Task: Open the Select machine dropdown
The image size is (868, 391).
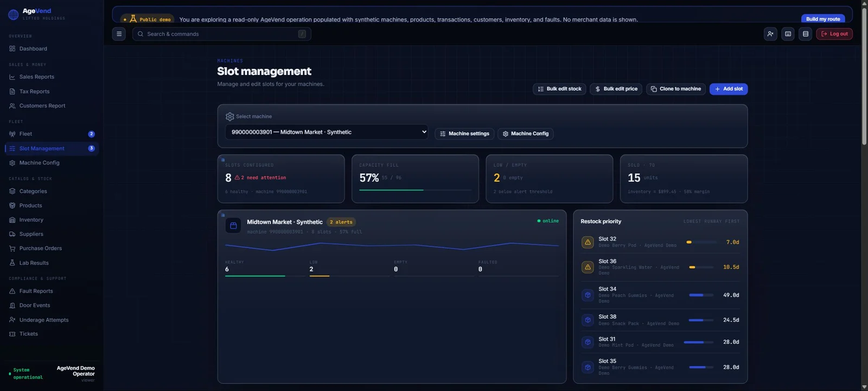Action: (x=327, y=132)
